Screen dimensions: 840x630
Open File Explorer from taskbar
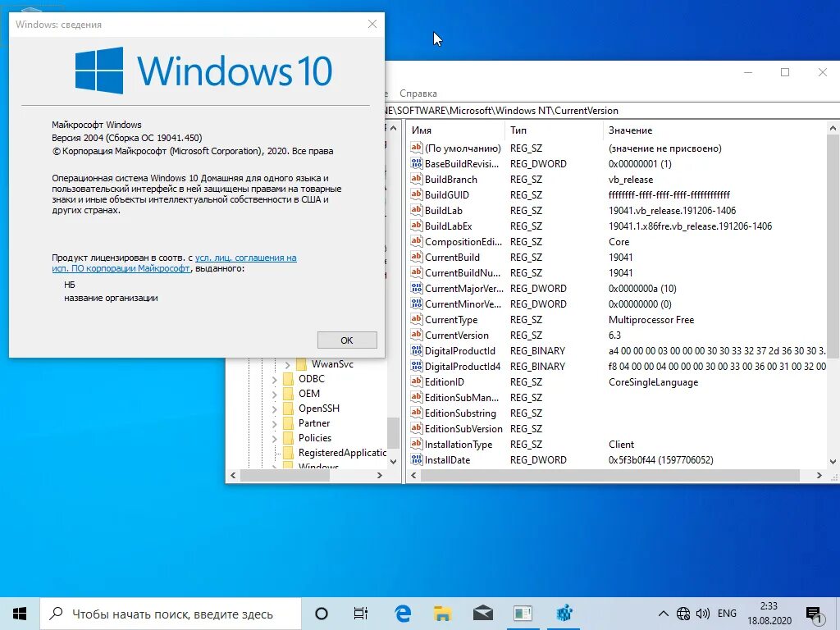442,614
